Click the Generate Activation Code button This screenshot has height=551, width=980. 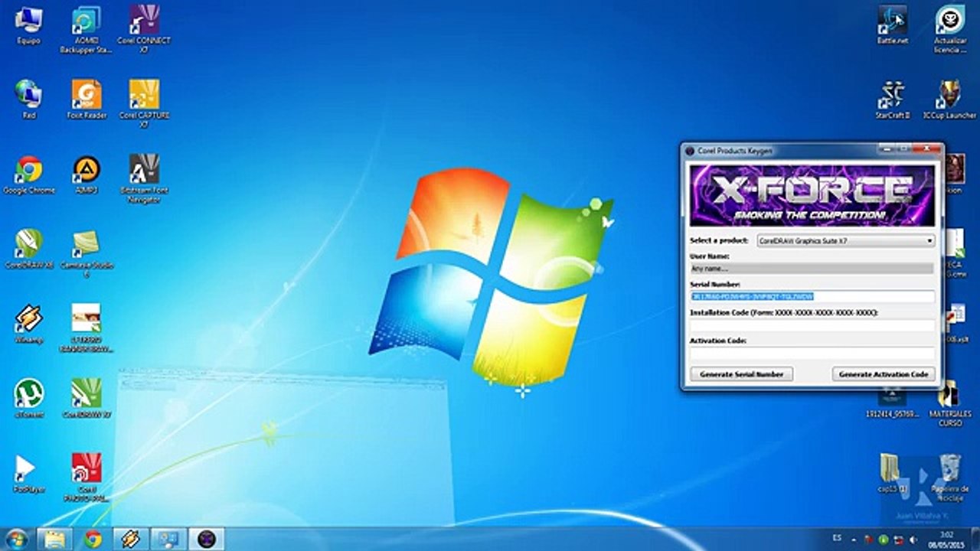tap(884, 374)
